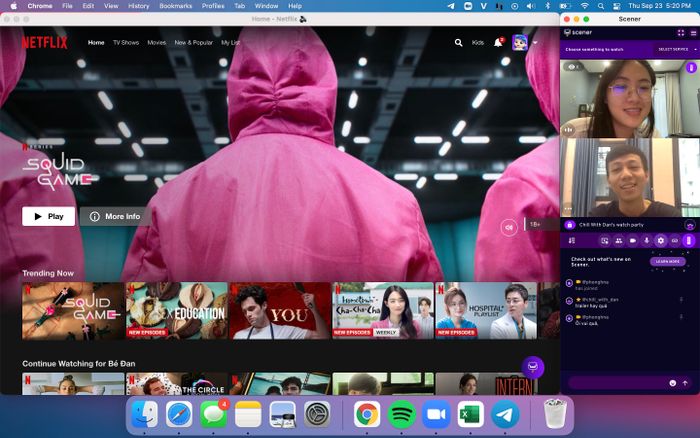Open the Scener layout settings icon
Screen dimensions: 700x438
pos(572,241)
